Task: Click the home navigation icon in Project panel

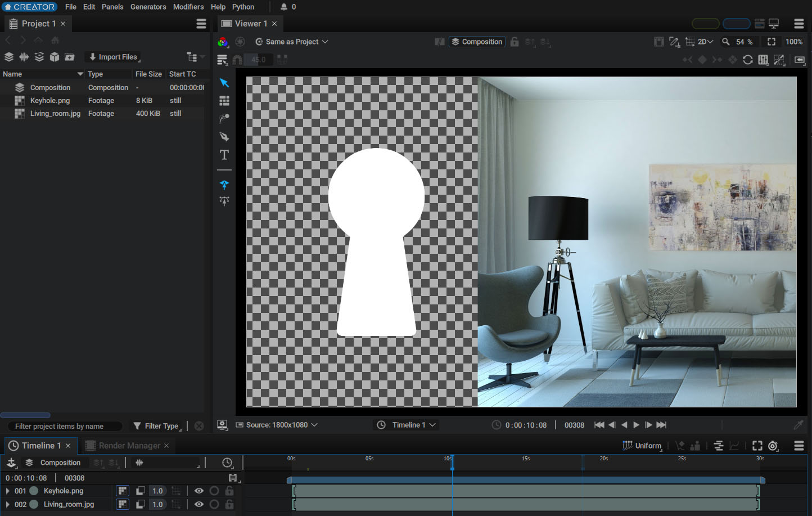Action: click(x=55, y=40)
